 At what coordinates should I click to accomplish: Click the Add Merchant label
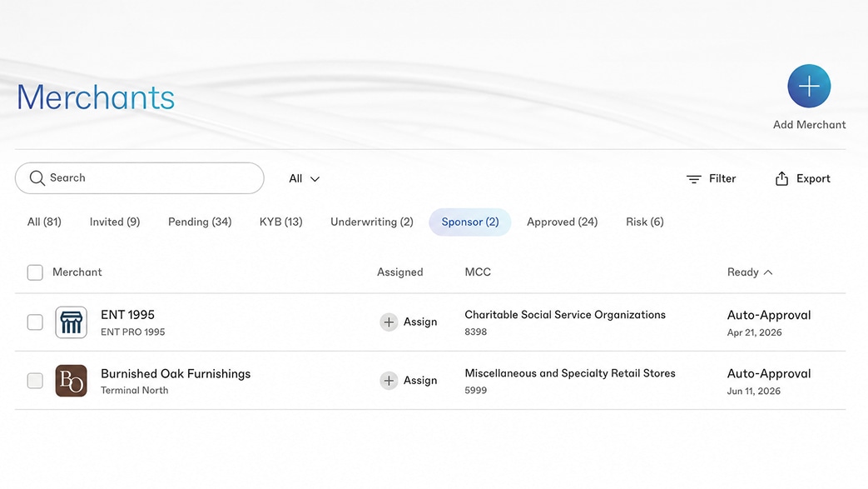pos(809,125)
